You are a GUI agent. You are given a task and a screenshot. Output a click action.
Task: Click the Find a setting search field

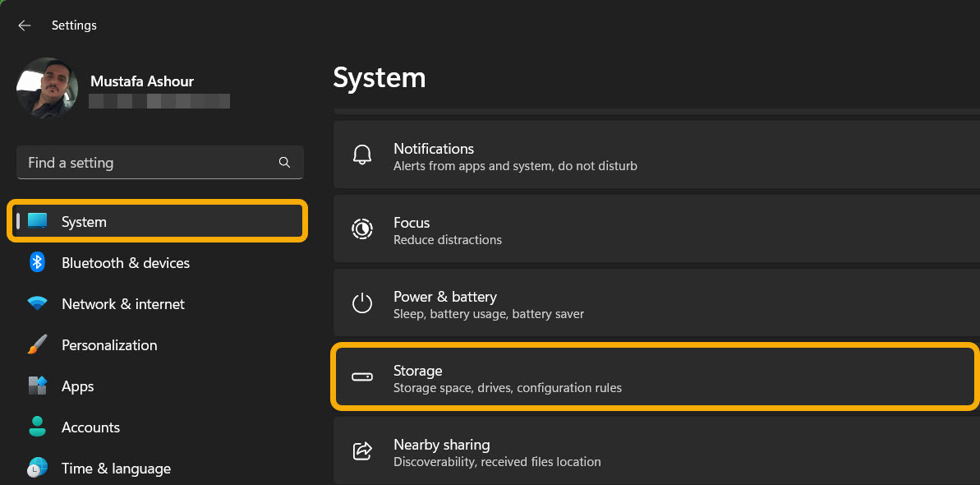point(148,162)
